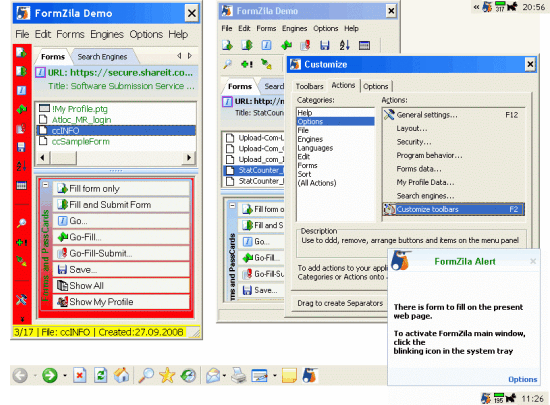Screen dimensions: 550x405
Task: Click browser print icon
Action: click(239, 376)
